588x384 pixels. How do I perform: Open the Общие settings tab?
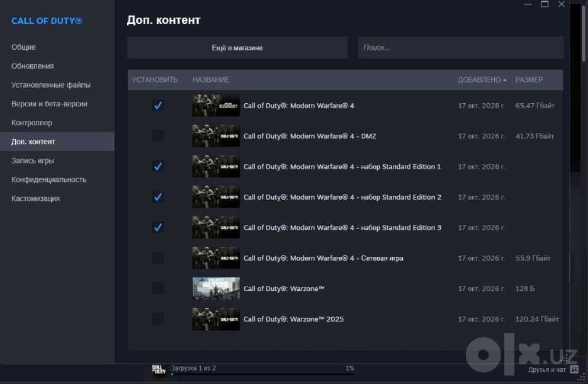(x=57, y=47)
